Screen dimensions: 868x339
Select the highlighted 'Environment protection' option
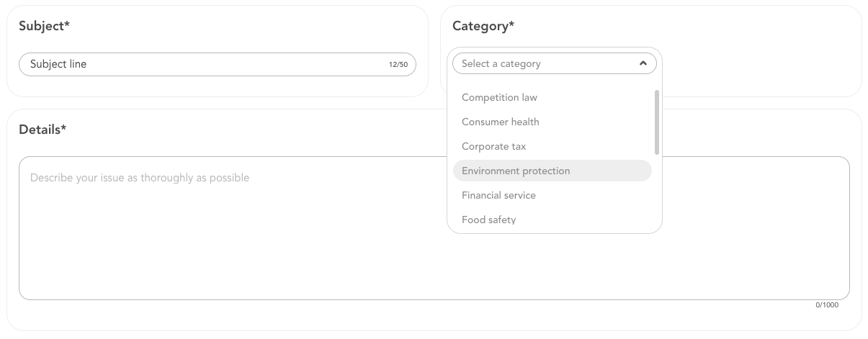tap(516, 171)
